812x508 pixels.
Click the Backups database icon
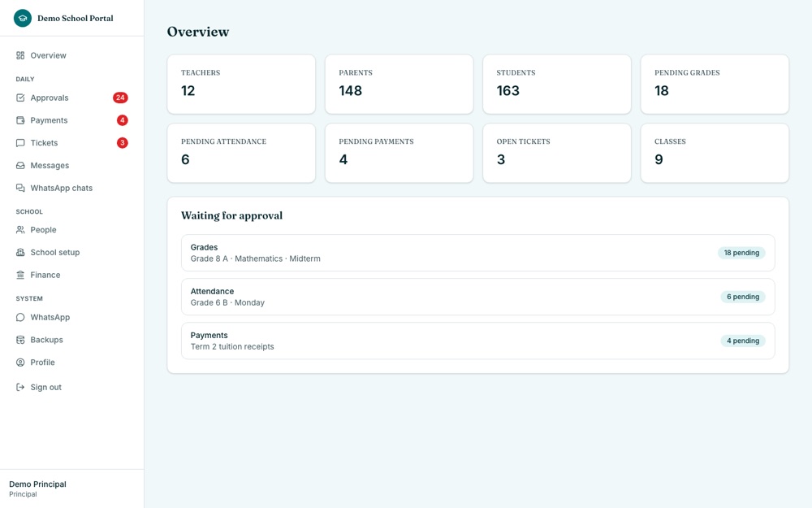pos(20,340)
